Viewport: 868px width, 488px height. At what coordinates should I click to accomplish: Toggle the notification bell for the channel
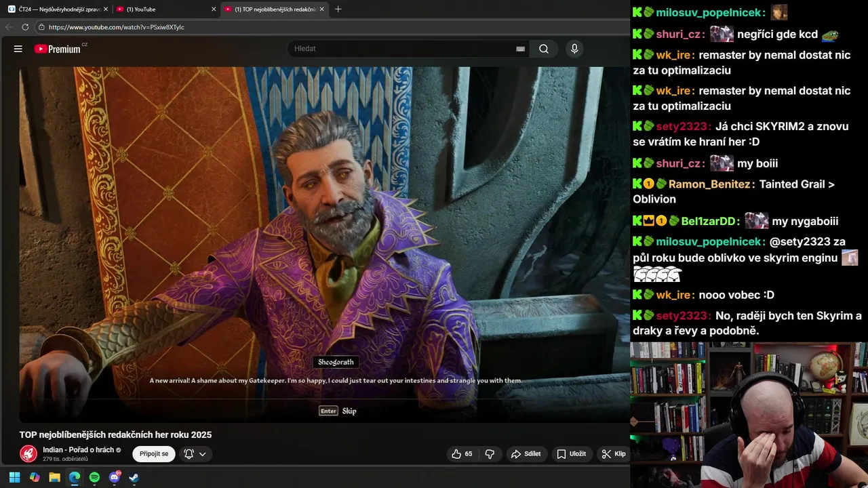click(x=189, y=453)
